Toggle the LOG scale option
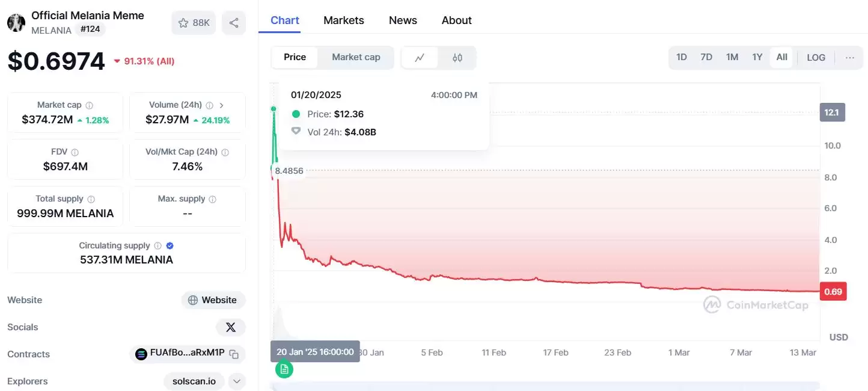The image size is (868, 391). [816, 58]
